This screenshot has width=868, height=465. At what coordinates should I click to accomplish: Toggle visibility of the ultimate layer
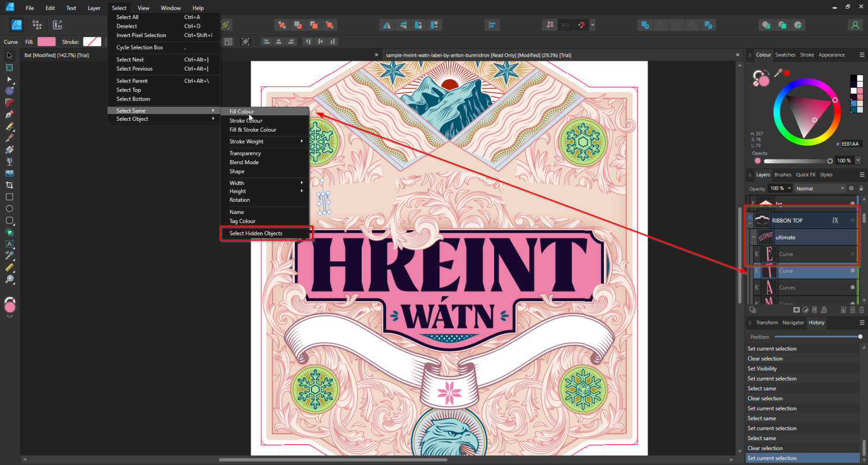coord(853,237)
